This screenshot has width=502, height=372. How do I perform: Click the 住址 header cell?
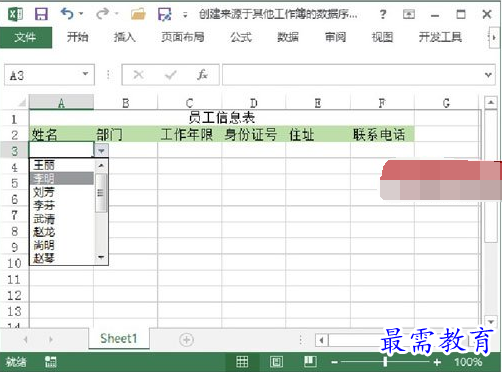coord(318,134)
